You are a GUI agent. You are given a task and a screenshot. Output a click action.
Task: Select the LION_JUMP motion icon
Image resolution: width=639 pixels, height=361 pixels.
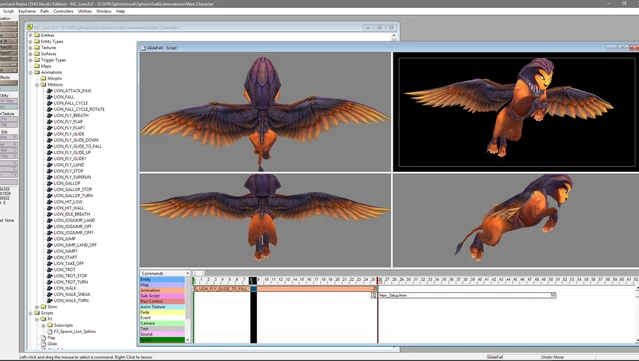[x=50, y=239]
